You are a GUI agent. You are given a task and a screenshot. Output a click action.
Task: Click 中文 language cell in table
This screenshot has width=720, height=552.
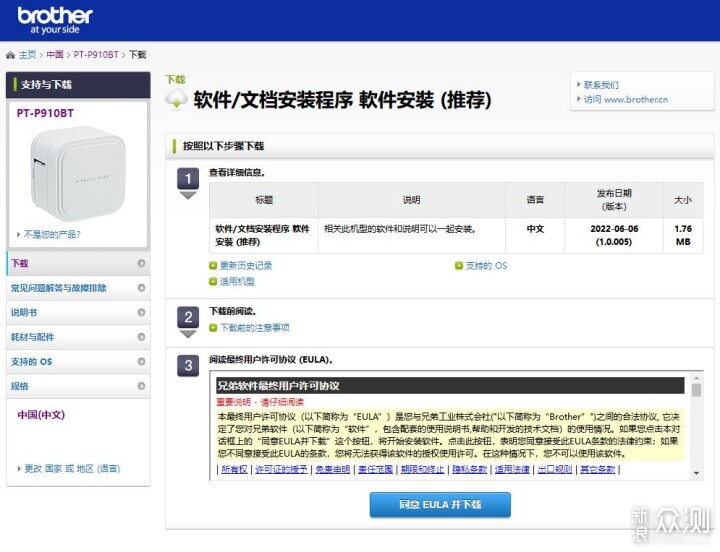(x=535, y=235)
